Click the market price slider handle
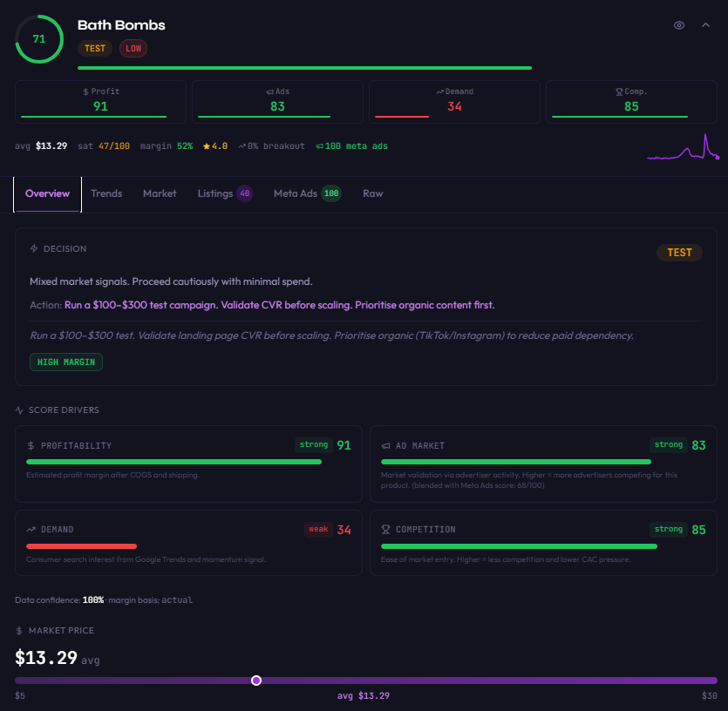The height and width of the screenshot is (711, 728). click(256, 681)
